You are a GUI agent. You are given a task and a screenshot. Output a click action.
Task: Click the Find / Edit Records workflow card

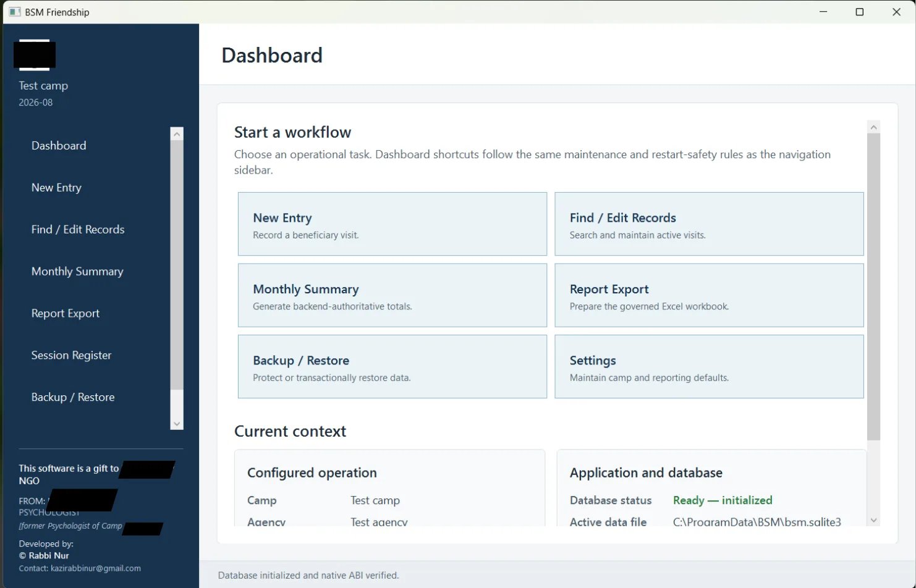pos(709,224)
